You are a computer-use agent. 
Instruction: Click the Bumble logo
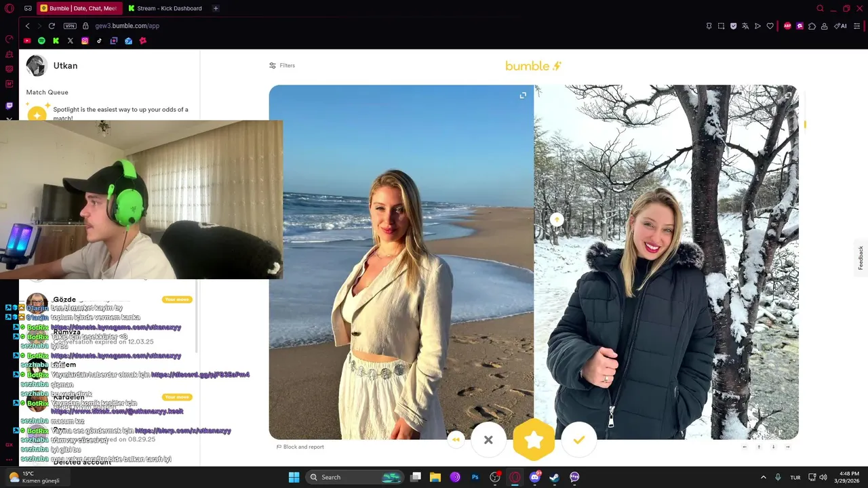coord(534,66)
